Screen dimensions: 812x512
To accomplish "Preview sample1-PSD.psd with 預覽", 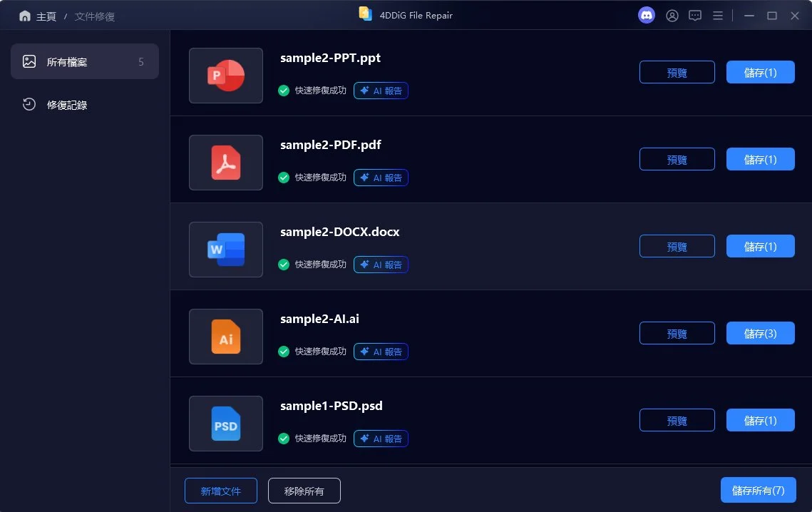I will coord(677,421).
